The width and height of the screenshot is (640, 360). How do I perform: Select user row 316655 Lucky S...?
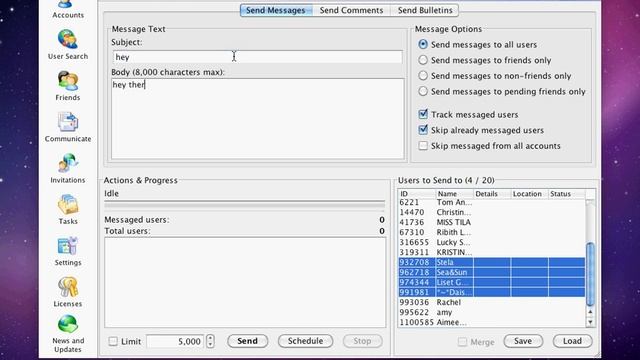pos(491,242)
